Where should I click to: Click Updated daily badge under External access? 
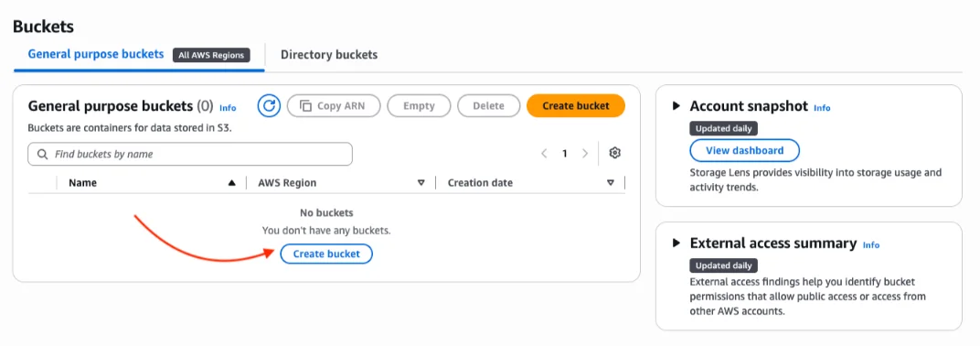(x=724, y=265)
